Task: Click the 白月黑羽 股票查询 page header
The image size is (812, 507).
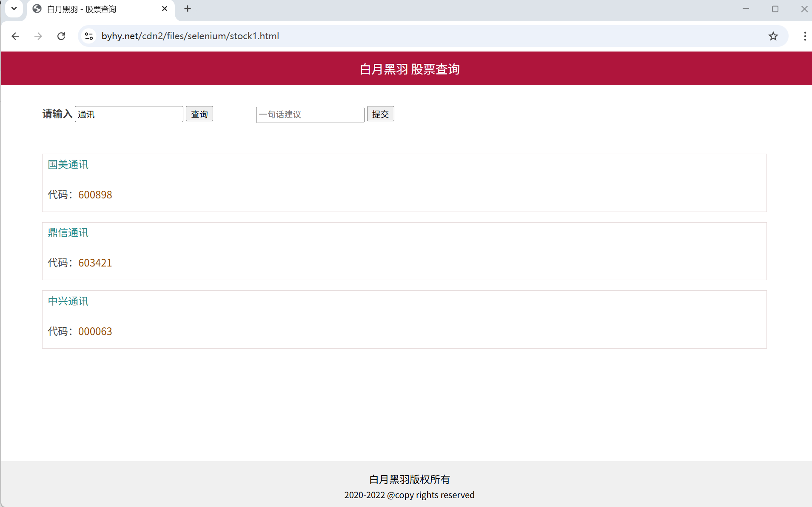Action: tap(410, 69)
